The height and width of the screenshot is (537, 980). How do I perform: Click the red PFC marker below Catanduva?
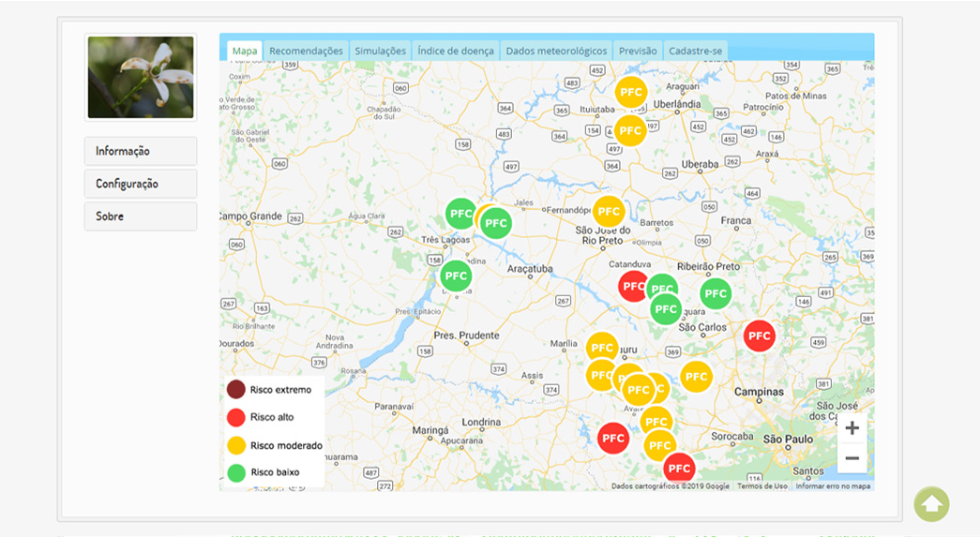(632, 286)
